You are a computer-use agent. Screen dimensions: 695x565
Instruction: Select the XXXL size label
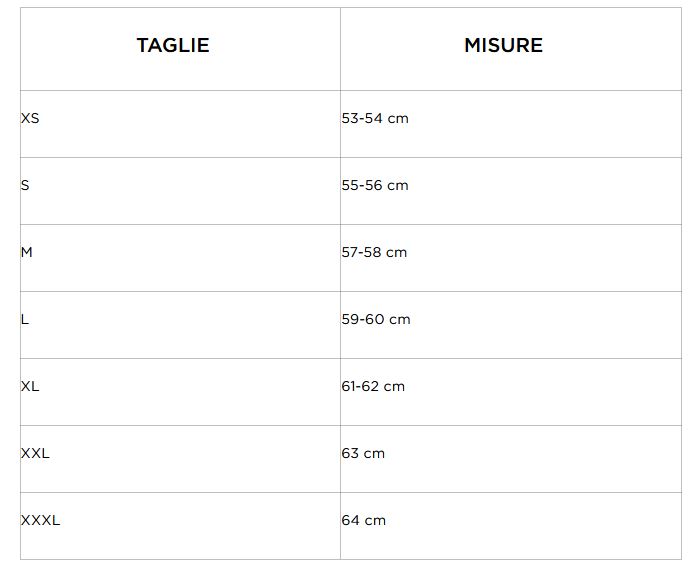(40, 520)
